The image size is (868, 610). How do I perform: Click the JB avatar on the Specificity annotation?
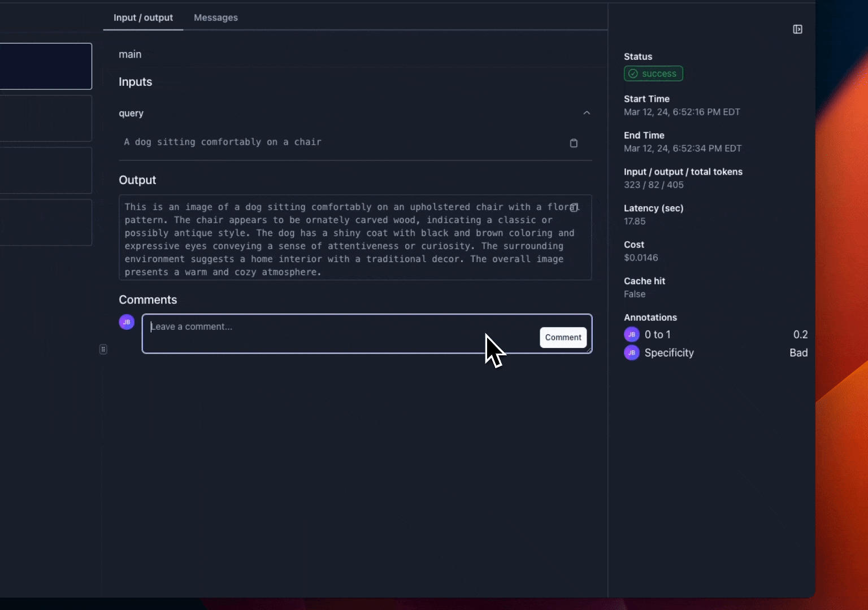tap(631, 352)
